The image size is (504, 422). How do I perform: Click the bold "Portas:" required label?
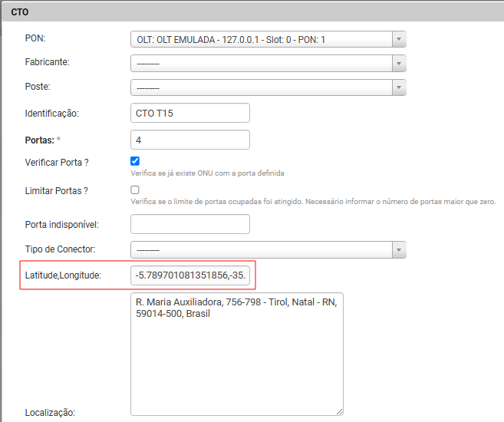40,140
